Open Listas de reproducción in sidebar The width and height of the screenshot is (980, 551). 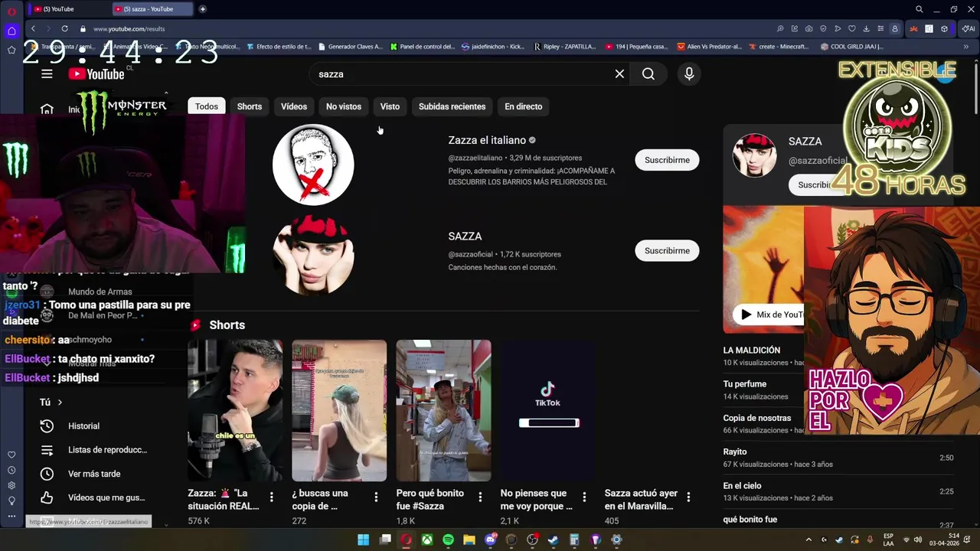click(93, 450)
